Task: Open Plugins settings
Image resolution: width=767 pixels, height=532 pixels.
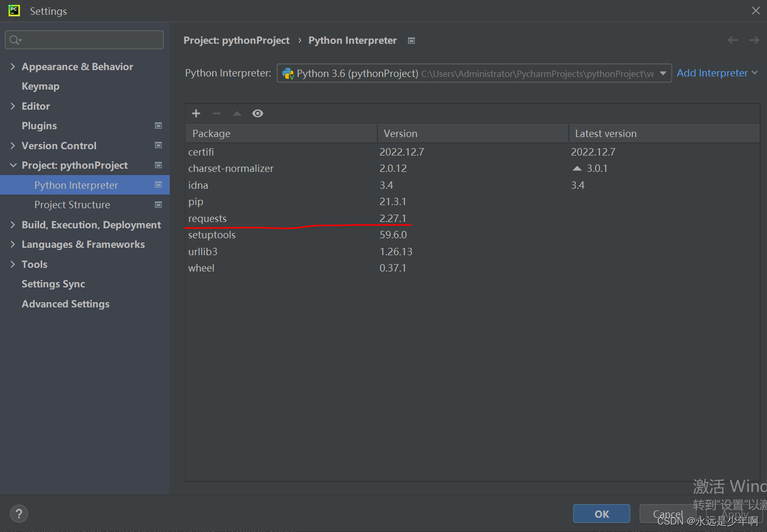Action: coord(39,125)
